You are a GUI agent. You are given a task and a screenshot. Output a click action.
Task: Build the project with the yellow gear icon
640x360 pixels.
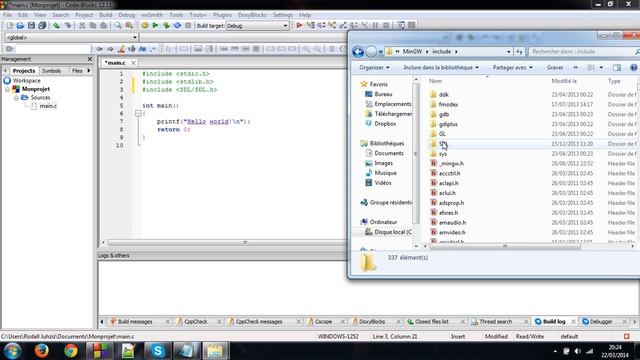pyautogui.click(x=144, y=25)
